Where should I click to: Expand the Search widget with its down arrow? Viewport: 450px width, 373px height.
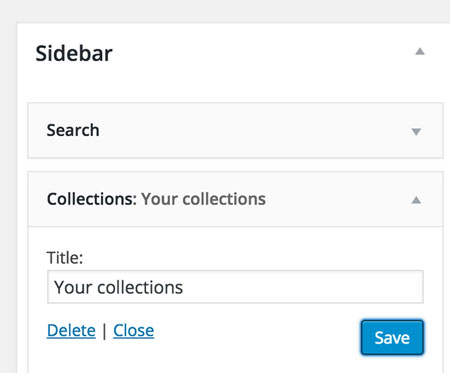[x=416, y=132]
